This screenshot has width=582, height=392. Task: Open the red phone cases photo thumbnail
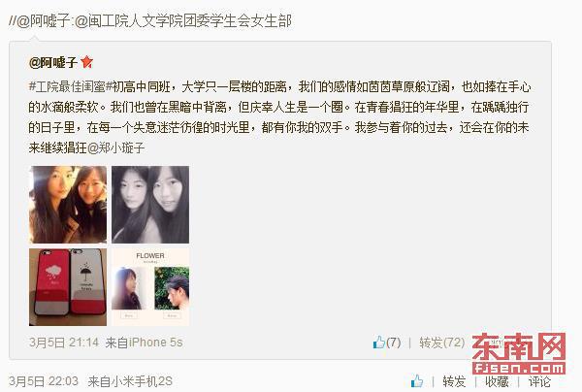coord(68,287)
